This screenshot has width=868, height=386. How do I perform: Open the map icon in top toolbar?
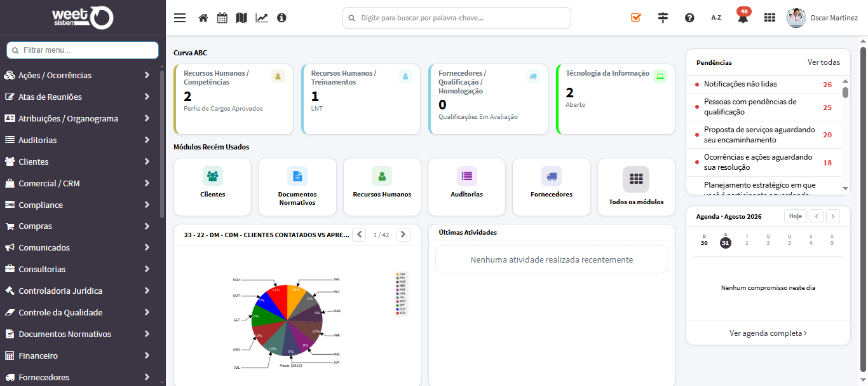pyautogui.click(x=241, y=18)
